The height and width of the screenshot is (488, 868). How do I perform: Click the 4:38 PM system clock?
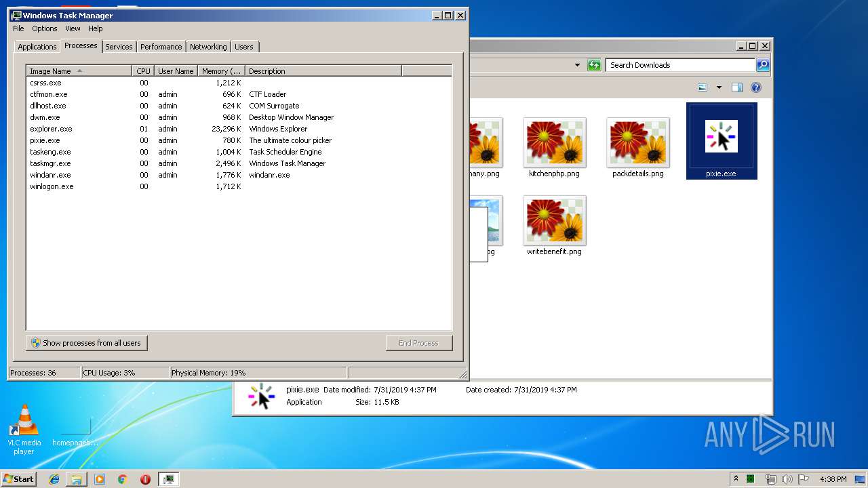(833, 479)
